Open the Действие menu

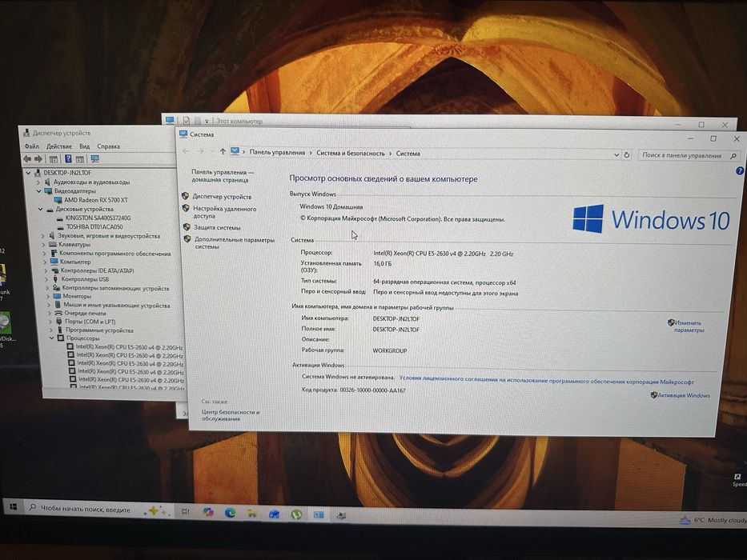(59, 146)
